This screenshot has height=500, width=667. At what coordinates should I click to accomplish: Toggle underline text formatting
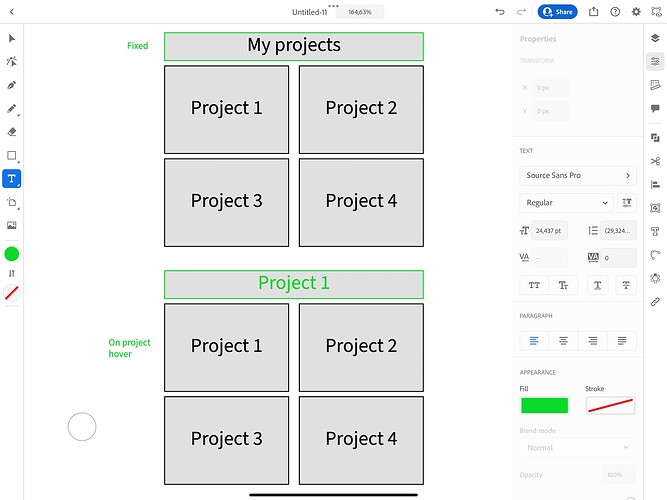597,285
